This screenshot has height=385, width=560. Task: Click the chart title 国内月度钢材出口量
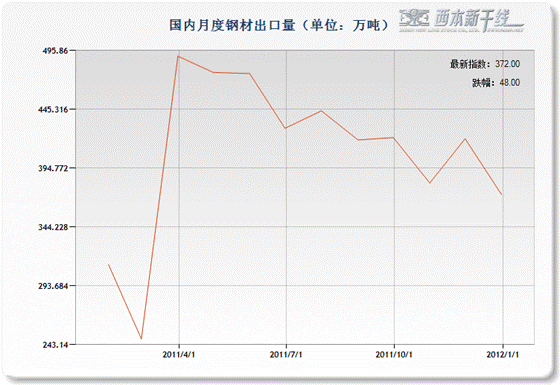pos(232,25)
